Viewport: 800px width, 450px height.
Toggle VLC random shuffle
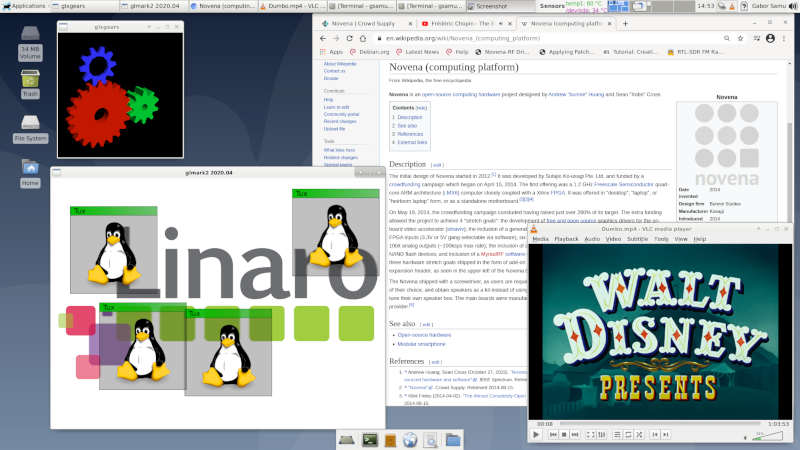pyautogui.click(x=639, y=435)
